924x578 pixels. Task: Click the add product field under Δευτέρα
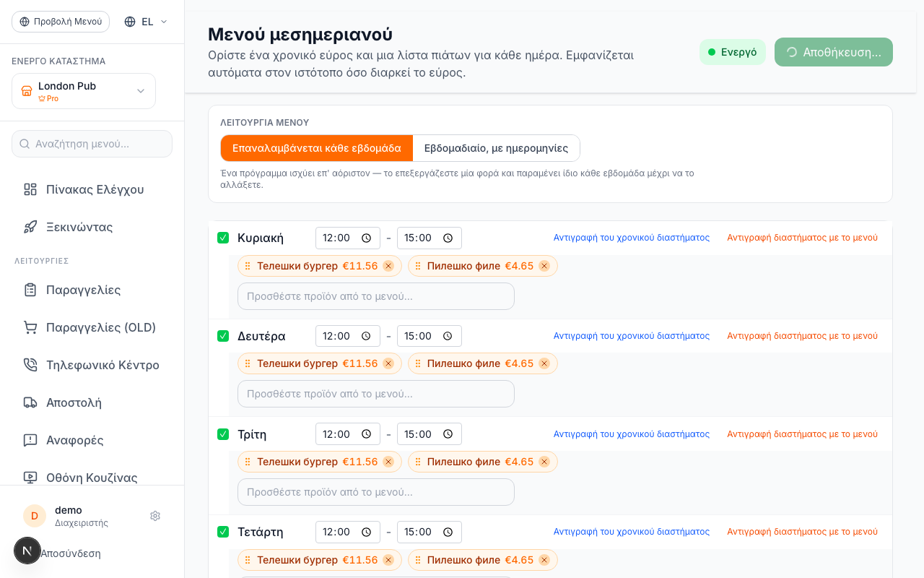tap(376, 394)
